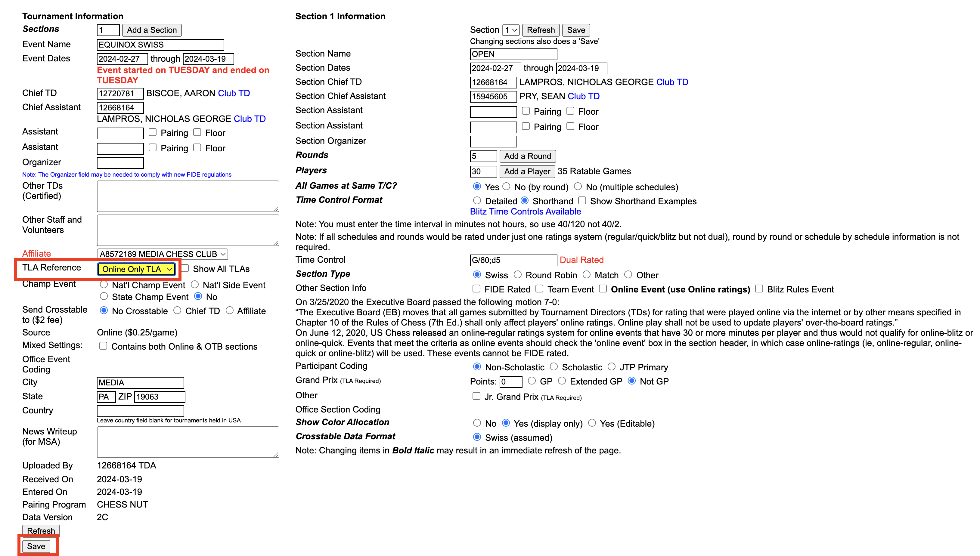The height and width of the screenshot is (556, 980).
Task: Click the Event Name text field
Action: coord(160,45)
